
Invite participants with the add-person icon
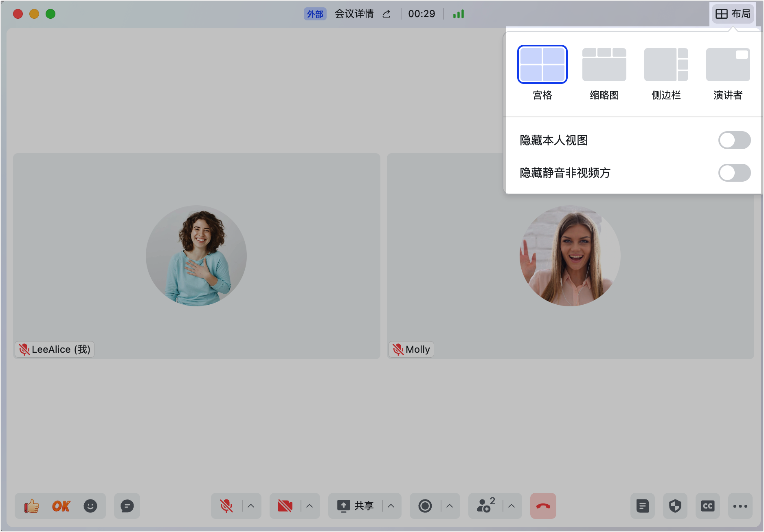click(484, 506)
